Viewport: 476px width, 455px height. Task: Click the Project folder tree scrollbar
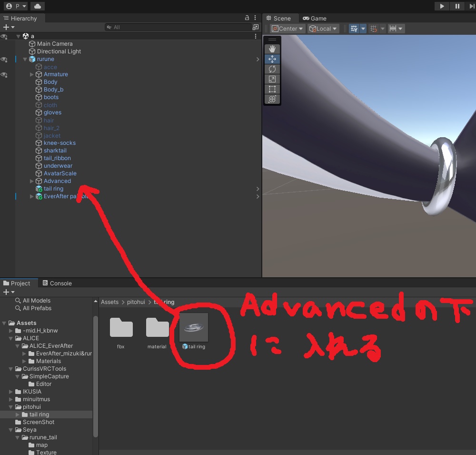[x=96, y=376]
